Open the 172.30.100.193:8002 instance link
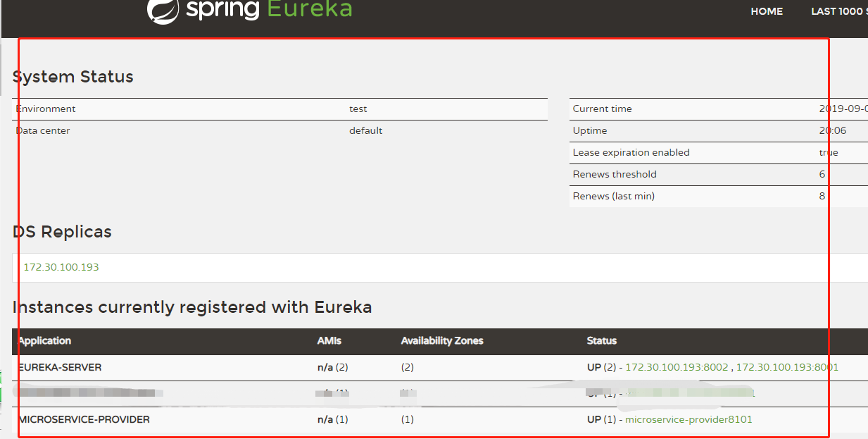This screenshot has height=439, width=868. [x=677, y=367]
